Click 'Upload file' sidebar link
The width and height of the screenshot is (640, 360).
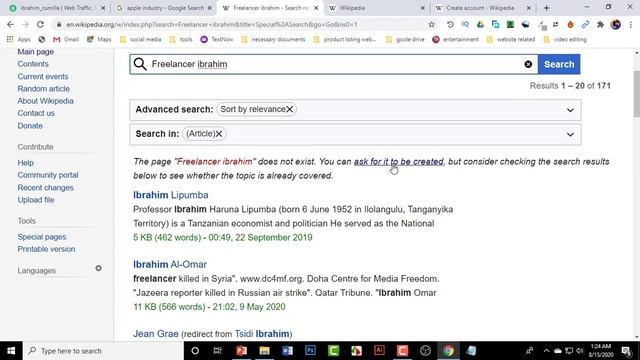coord(36,200)
